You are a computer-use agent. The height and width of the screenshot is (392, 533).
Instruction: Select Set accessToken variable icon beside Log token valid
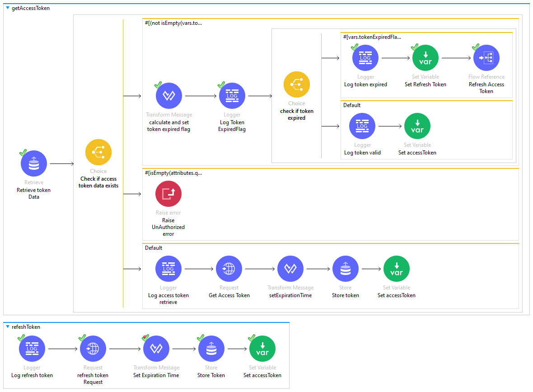click(417, 126)
